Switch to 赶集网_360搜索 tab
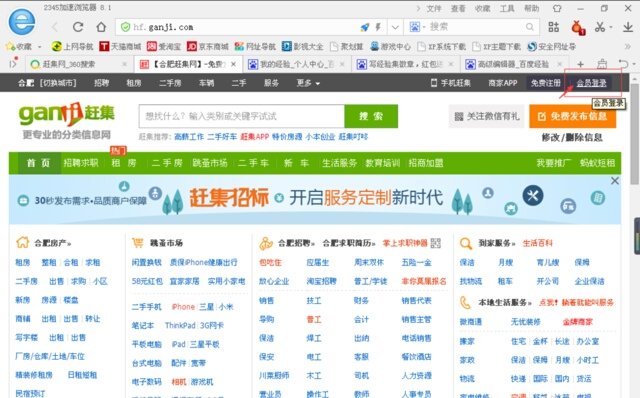Image resolution: width=640 pixels, height=398 pixels. [78, 64]
